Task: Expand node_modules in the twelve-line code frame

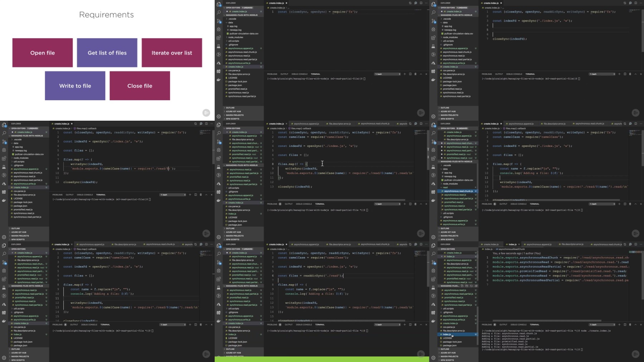Action: point(21,158)
